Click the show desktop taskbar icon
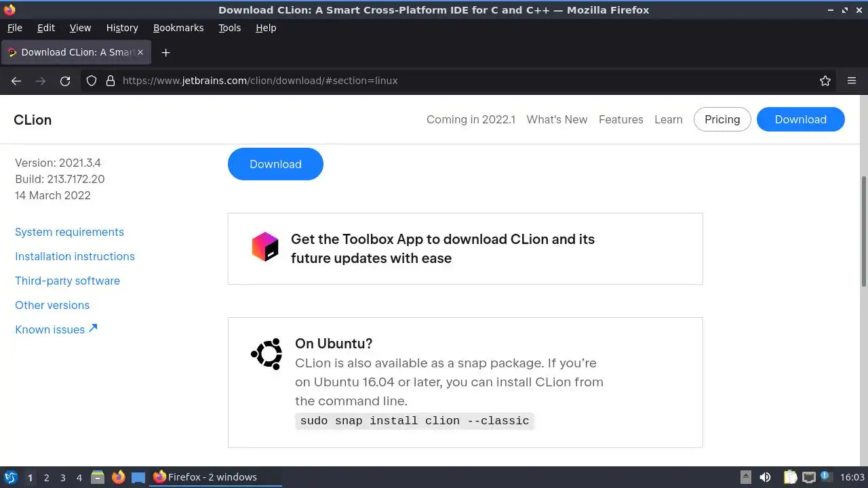The image size is (868, 488). click(138, 477)
